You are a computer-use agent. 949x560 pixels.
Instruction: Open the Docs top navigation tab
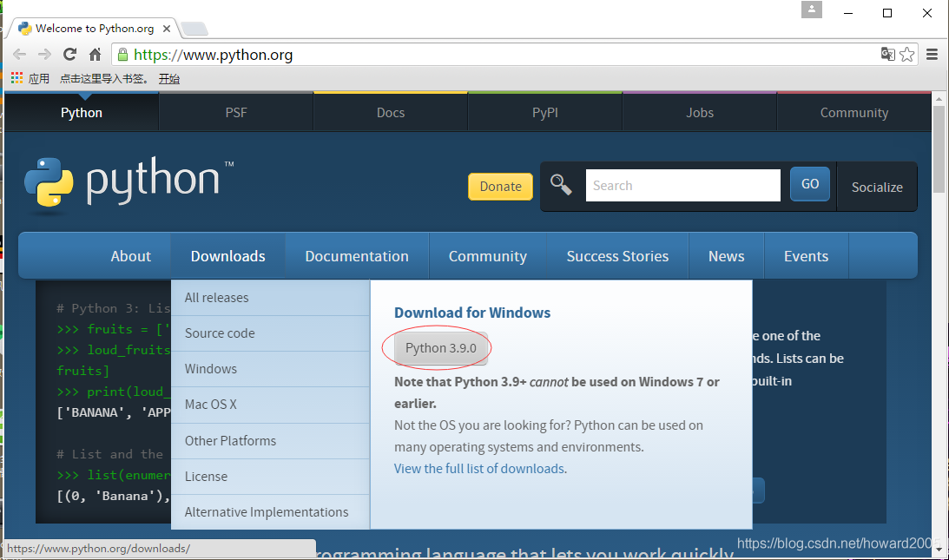point(391,113)
